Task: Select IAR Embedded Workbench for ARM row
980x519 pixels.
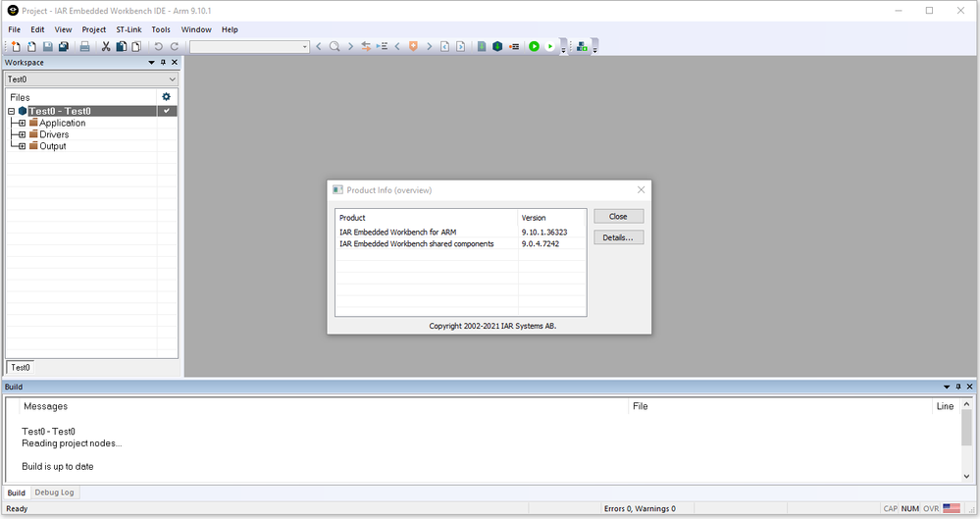Action: [x=461, y=232]
